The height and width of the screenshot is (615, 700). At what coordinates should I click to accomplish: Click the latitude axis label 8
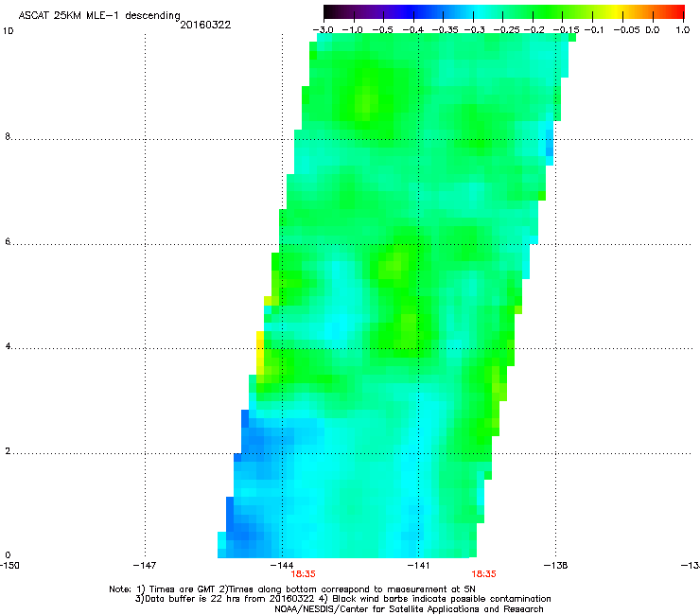coord(8,136)
